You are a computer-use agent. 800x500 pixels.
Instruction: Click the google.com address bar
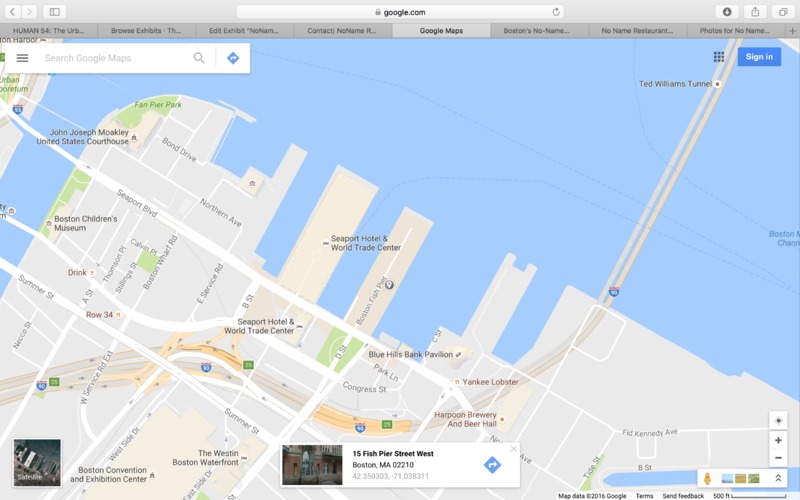(401, 12)
